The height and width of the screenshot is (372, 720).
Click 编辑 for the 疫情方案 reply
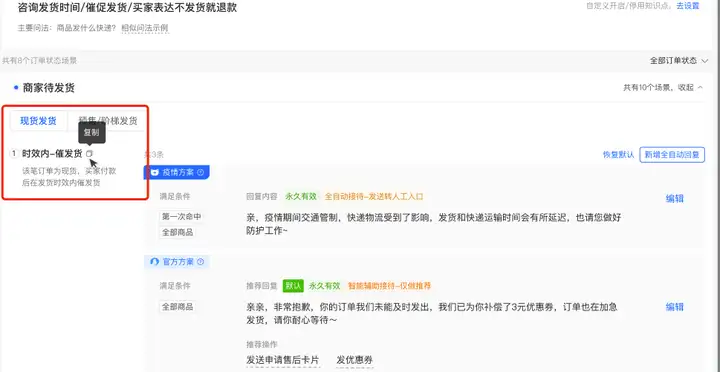tap(675, 198)
